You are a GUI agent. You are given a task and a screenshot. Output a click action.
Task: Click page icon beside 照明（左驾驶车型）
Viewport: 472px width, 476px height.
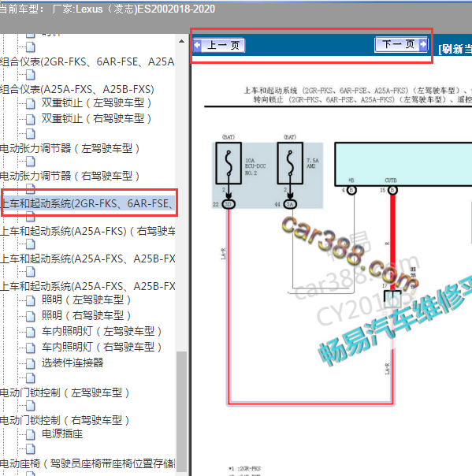point(31,300)
